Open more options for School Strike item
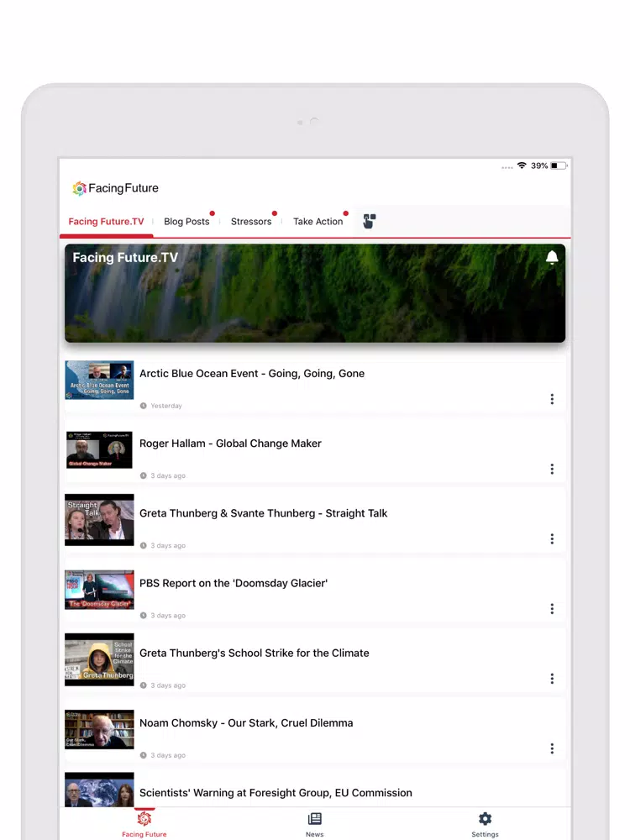The height and width of the screenshot is (840, 630). tap(552, 679)
